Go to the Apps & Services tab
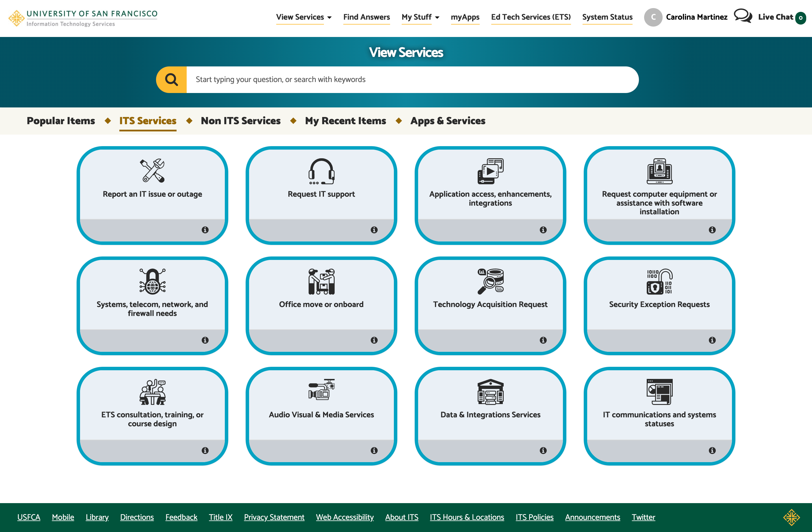The image size is (812, 532). coord(448,121)
